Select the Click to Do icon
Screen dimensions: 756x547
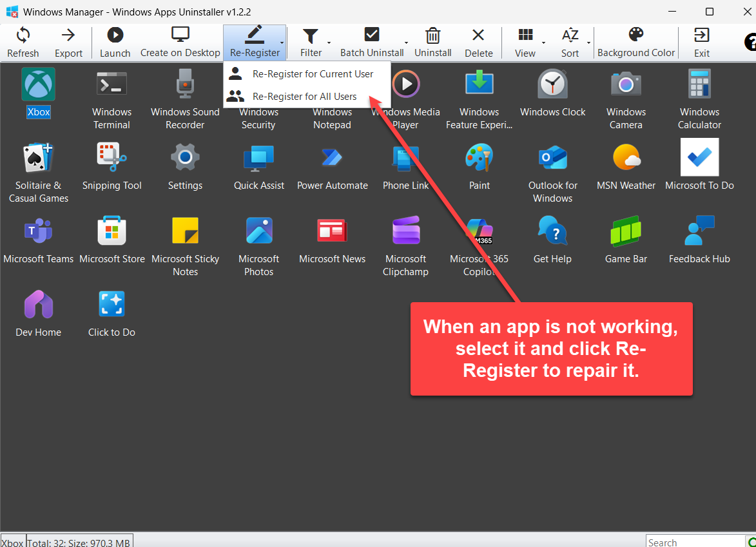point(112,303)
